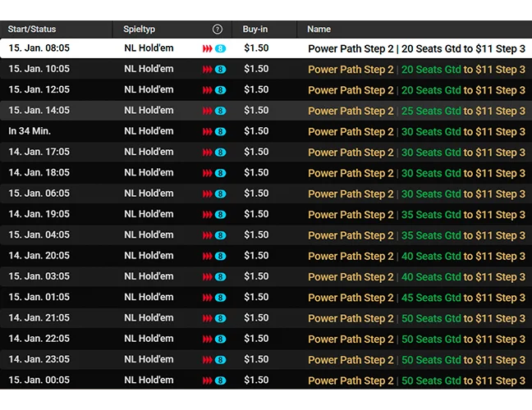Image resolution: width=532 pixels, height=410 pixels.
Task: Sort by the Spieltyp column header
Action: coord(139,30)
